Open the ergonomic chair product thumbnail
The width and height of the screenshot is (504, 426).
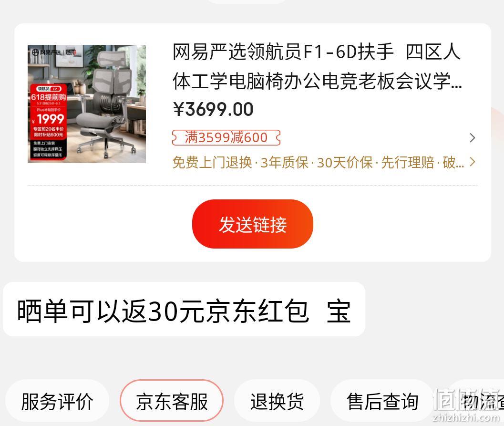[87, 104]
